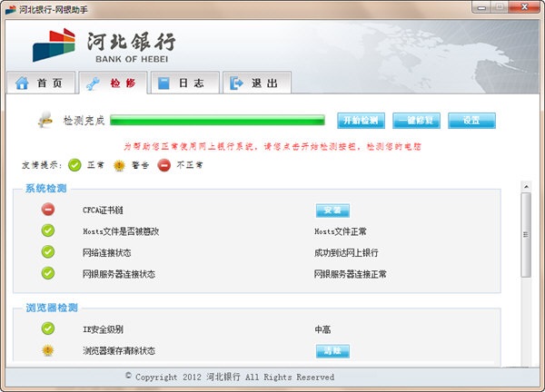Screen dimensions: 545x392
Task: Start detection with 开始检测 button
Action: (361, 121)
